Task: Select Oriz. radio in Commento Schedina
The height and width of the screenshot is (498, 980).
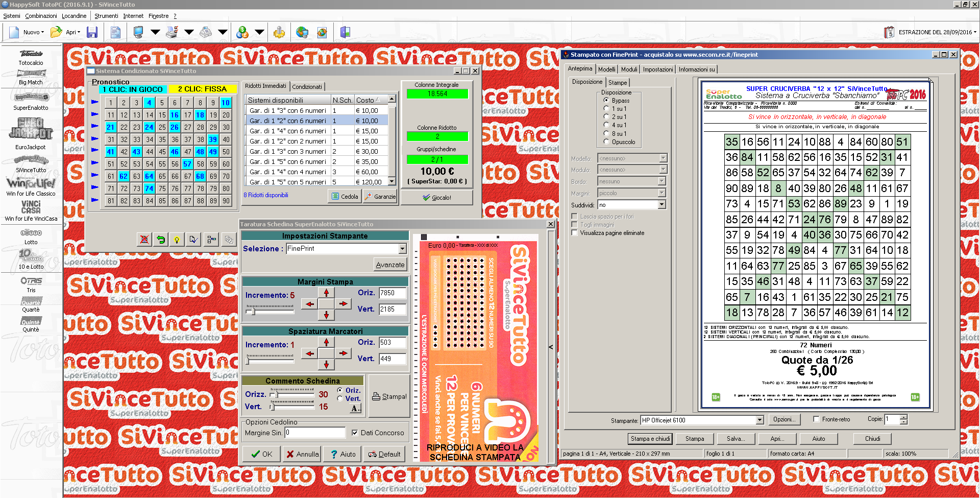Action: [340, 390]
